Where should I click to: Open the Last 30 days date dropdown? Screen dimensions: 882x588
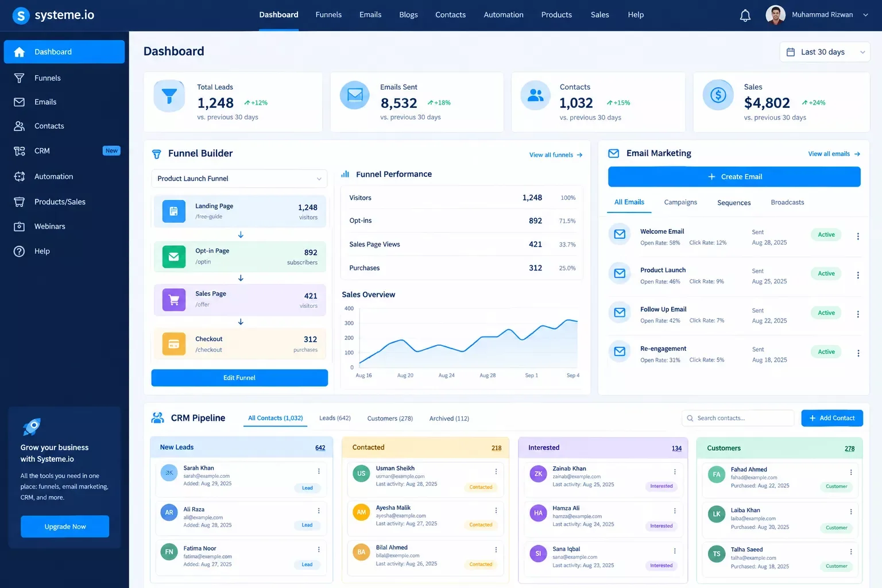(825, 52)
